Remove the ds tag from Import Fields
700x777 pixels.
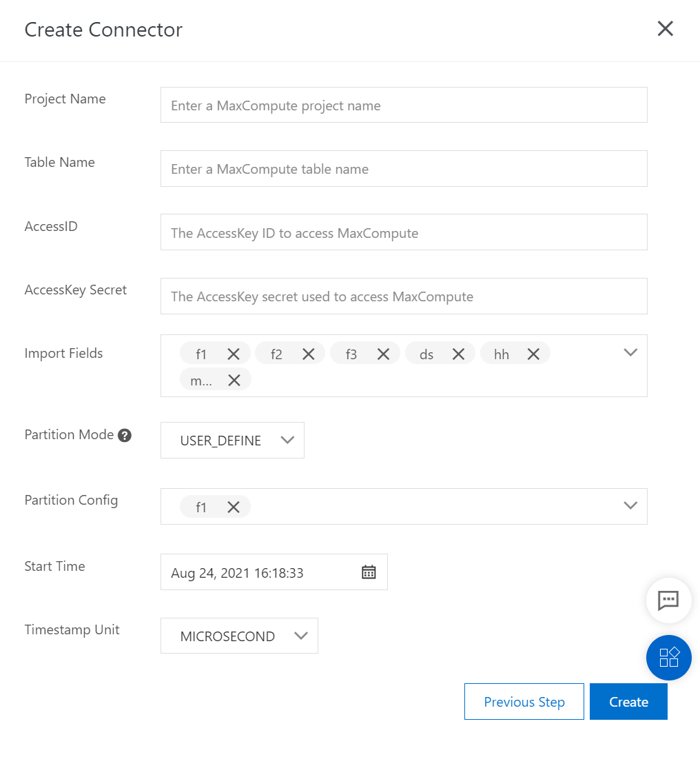[x=458, y=354]
